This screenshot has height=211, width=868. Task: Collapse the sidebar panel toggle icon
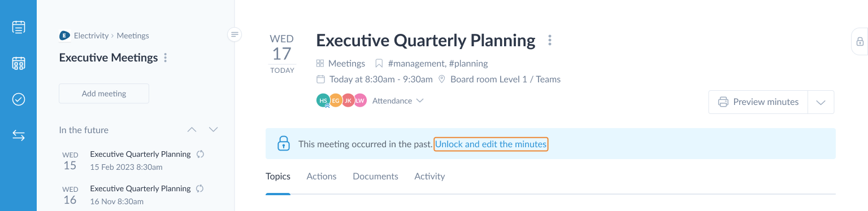235,34
